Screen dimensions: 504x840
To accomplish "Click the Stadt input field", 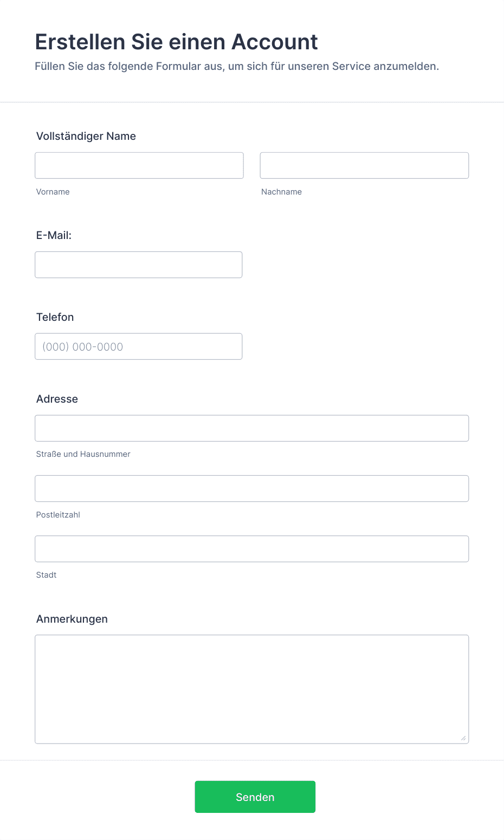I will pos(252,548).
